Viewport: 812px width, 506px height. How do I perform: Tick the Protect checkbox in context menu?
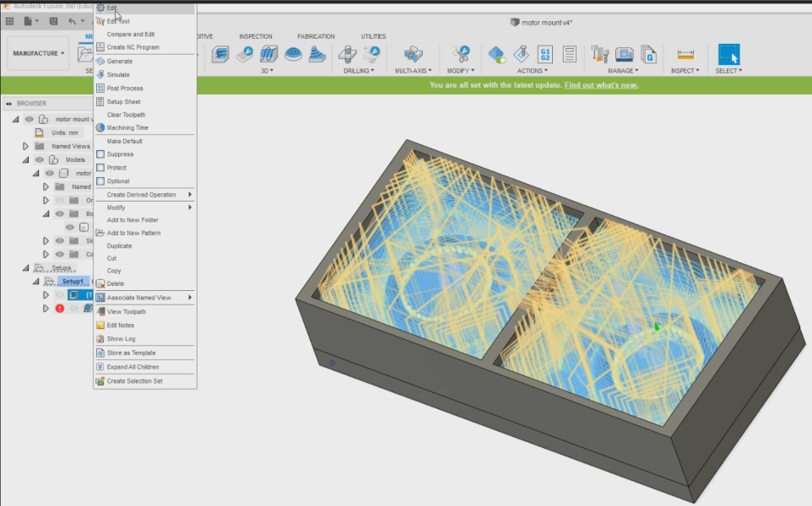pos(100,168)
